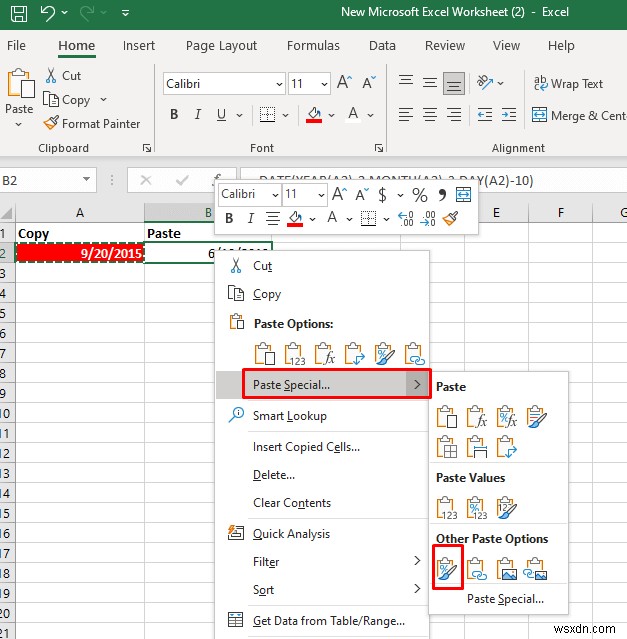627x639 pixels.
Task: Click the Transpose icon under Paste Options
Action: 354,354
